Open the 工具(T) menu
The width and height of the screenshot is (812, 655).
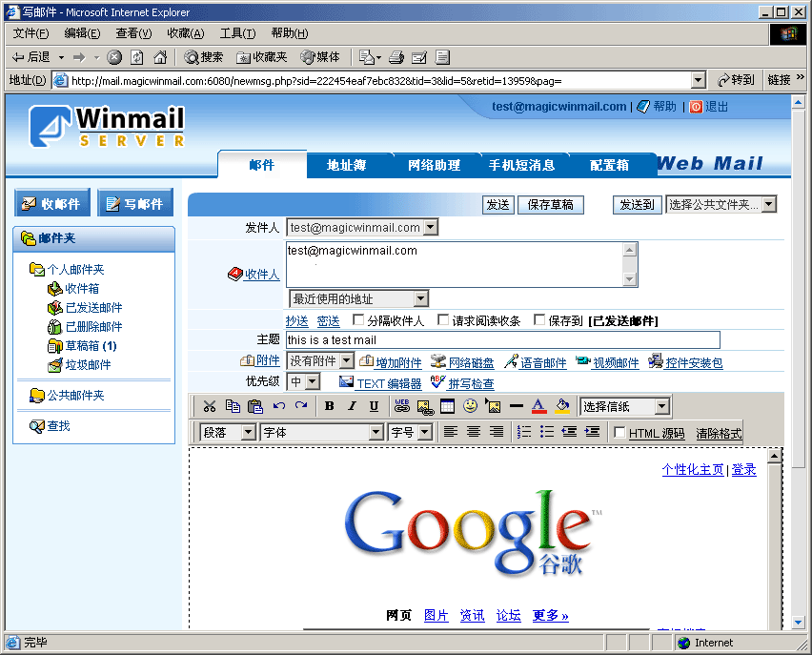[237, 33]
